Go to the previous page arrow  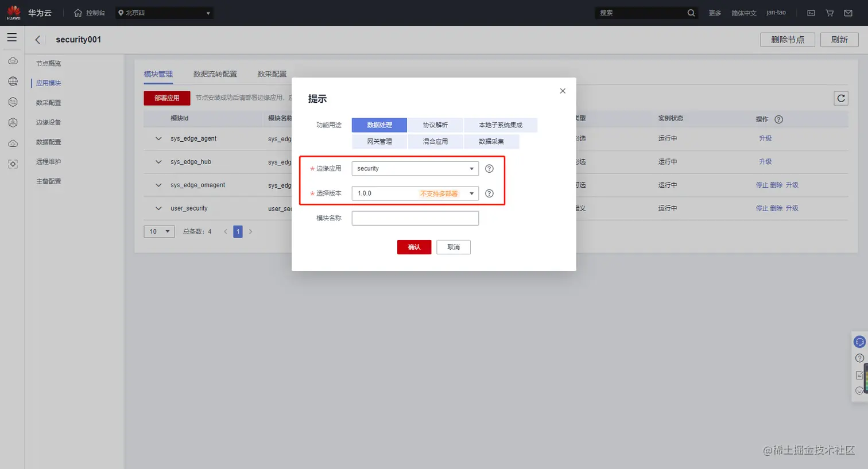pyautogui.click(x=226, y=232)
